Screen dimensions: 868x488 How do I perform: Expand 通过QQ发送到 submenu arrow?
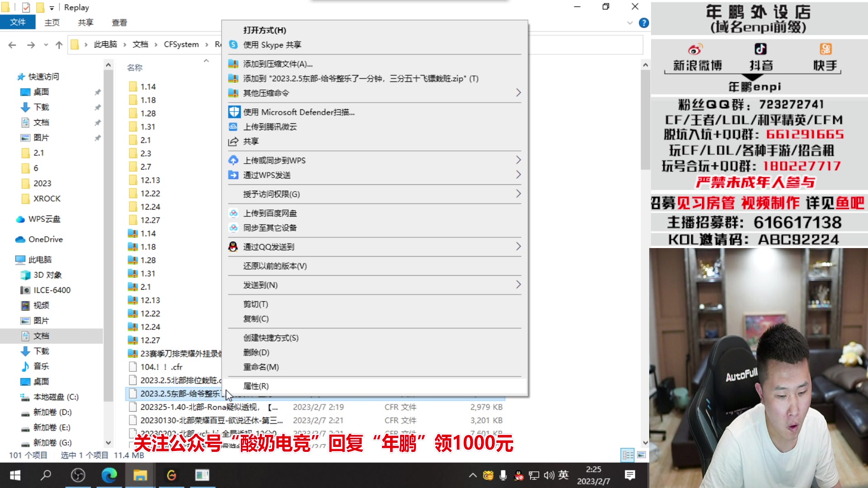click(x=519, y=247)
